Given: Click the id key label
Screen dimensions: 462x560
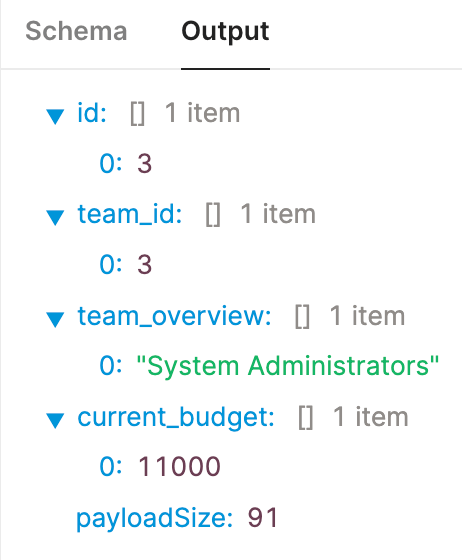Looking at the screenshot, I should [x=92, y=113].
